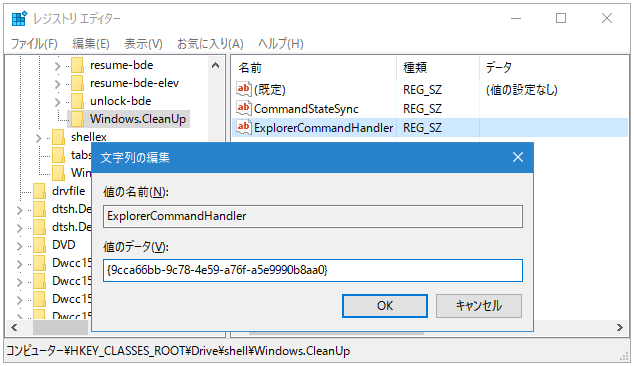Click the tabs folder icon
Image resolution: width=634 pixels, height=366 pixels.
point(58,155)
